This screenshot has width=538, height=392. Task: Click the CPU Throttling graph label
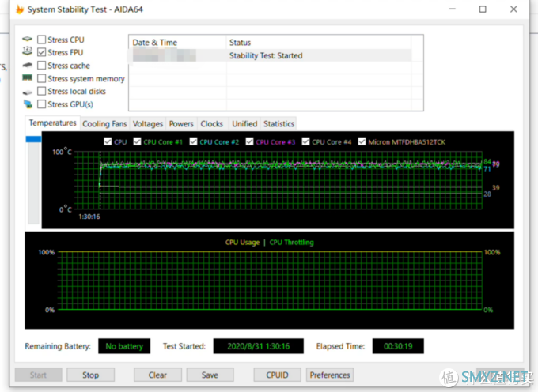point(292,243)
